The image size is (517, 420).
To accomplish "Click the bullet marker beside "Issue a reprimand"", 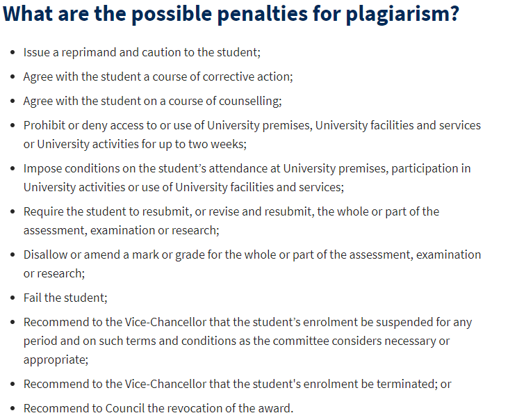I will (x=13, y=52).
